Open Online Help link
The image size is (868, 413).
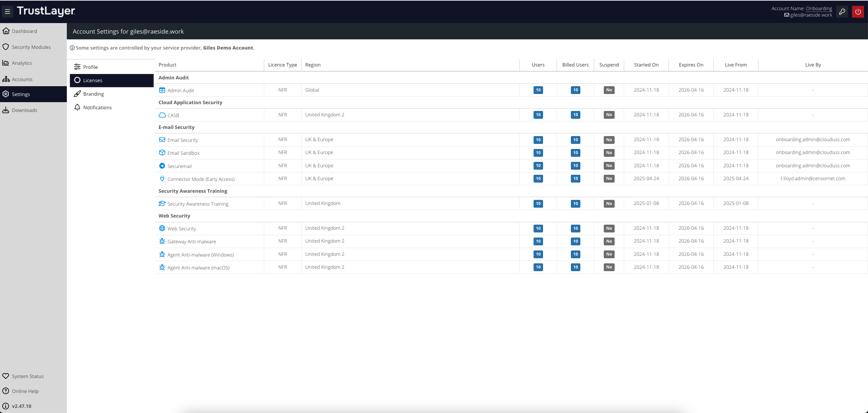tap(25, 391)
